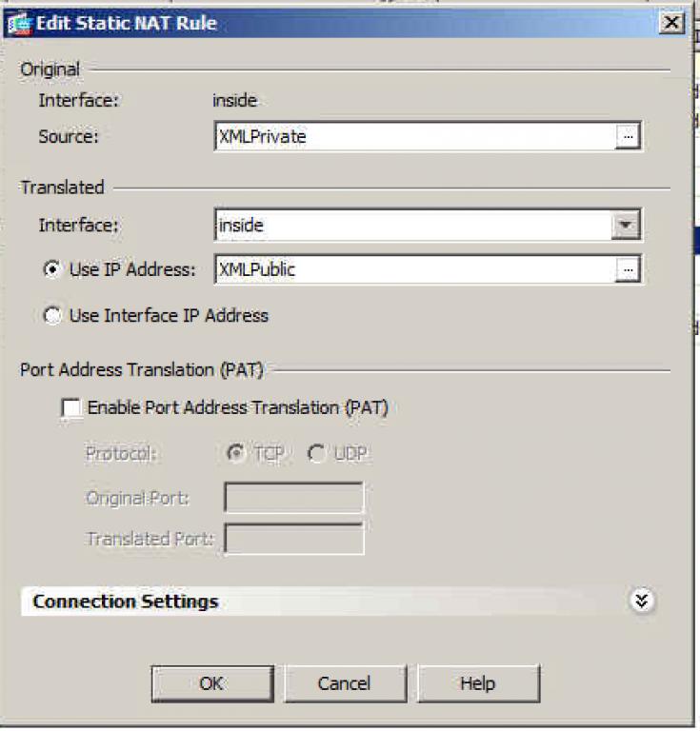Select the Use IP Address radio button
This screenshot has width=700, height=731.
(x=52, y=270)
